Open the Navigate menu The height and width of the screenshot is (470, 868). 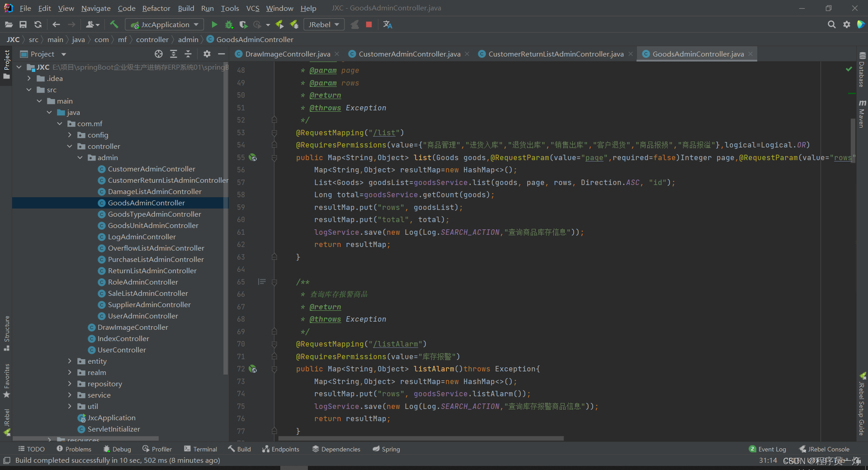tap(96, 8)
